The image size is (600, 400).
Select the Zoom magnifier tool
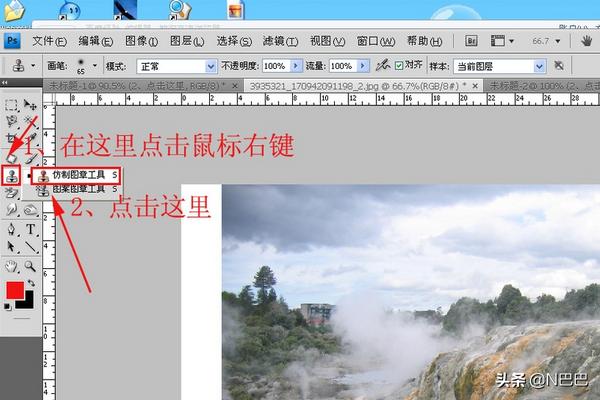pyautogui.click(x=30, y=266)
